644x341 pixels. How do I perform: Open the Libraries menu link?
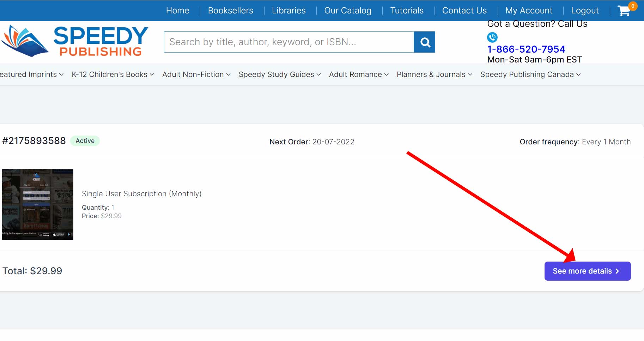coord(289,11)
